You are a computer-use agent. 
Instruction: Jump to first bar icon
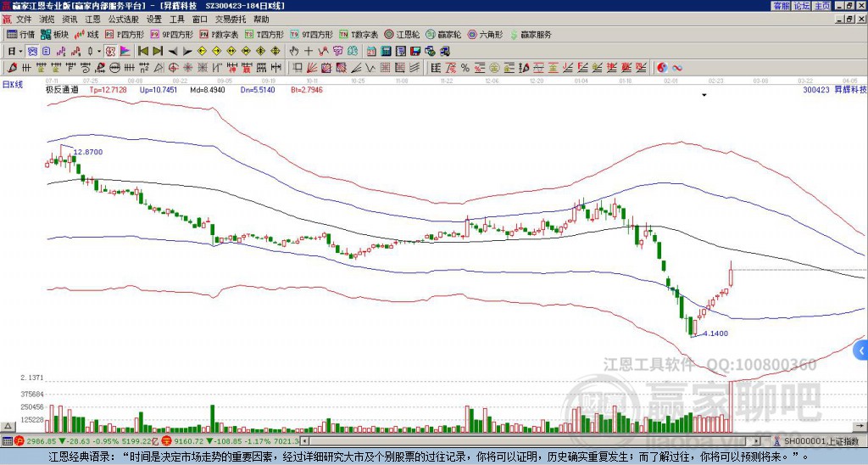click(142, 52)
